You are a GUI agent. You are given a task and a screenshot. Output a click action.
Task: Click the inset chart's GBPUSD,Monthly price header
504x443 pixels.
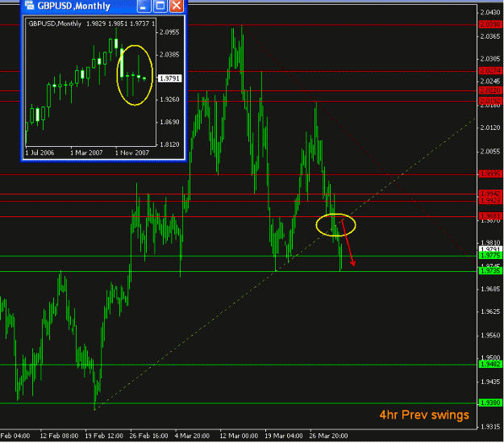[91, 23]
